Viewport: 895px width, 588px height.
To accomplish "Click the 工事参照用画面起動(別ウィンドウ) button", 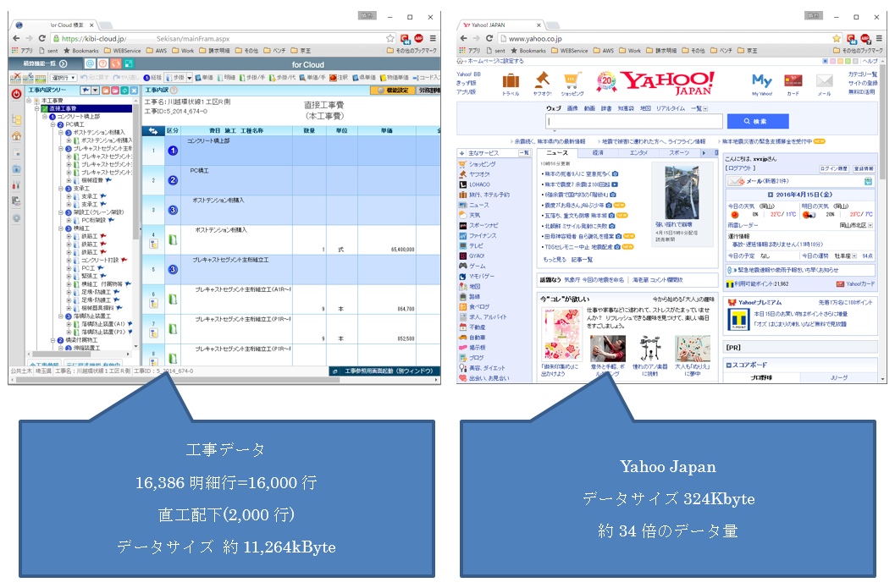I will click(384, 371).
